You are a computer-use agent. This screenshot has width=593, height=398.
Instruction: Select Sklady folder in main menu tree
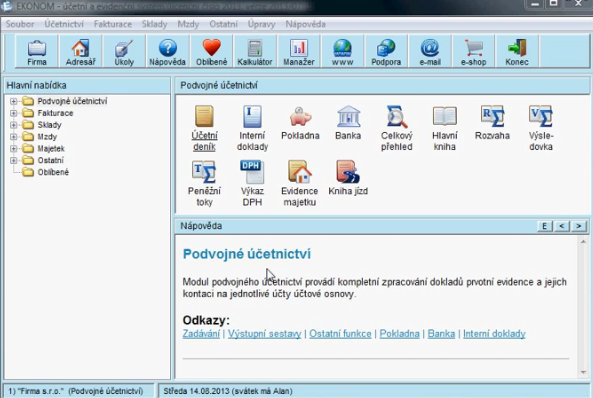(42, 125)
